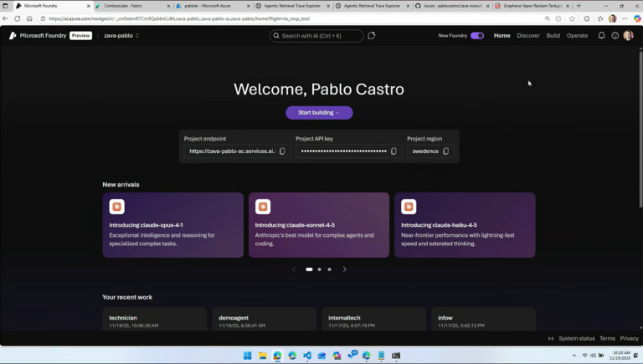The height and width of the screenshot is (364, 643).
Task: Show hidden system tray icons
Action: coord(574,356)
